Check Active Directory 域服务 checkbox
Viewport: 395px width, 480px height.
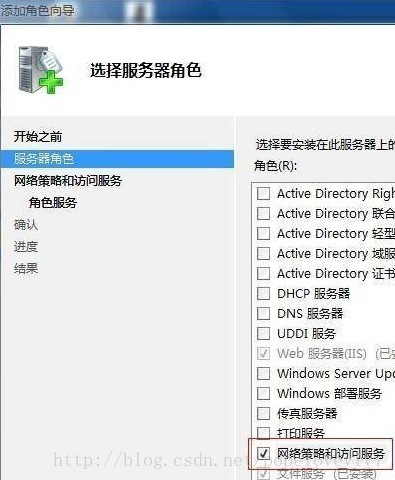263,253
